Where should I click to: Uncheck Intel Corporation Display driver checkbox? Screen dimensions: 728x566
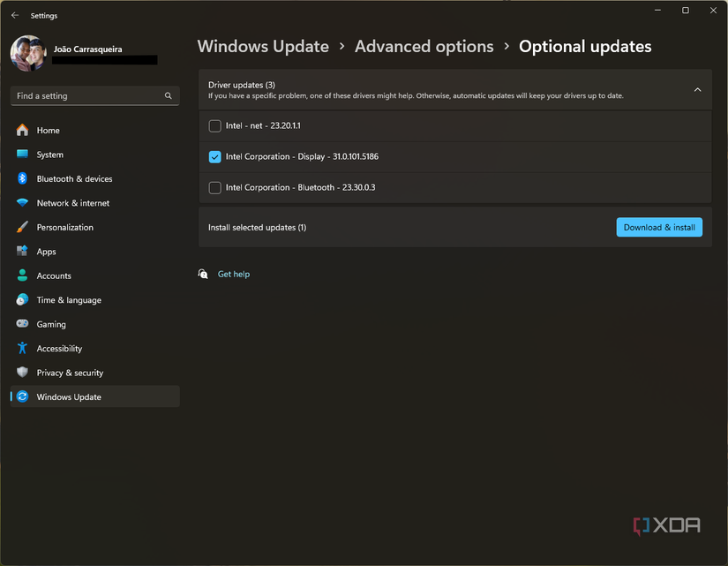point(214,156)
